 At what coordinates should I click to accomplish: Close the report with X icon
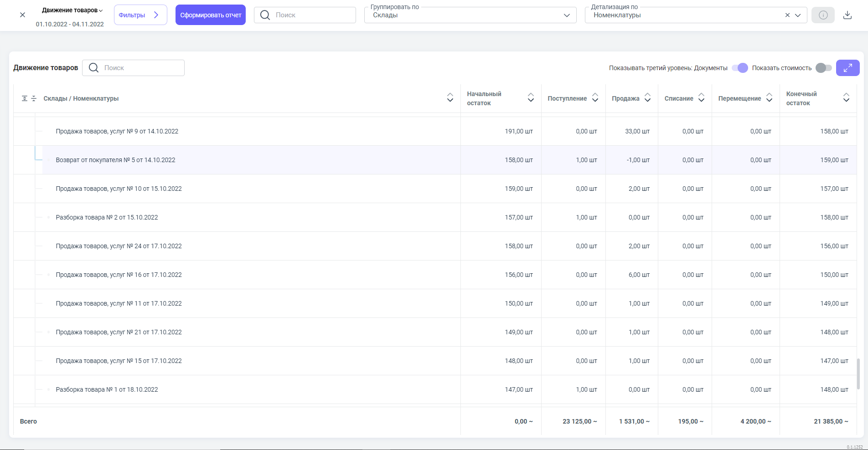[x=22, y=15]
